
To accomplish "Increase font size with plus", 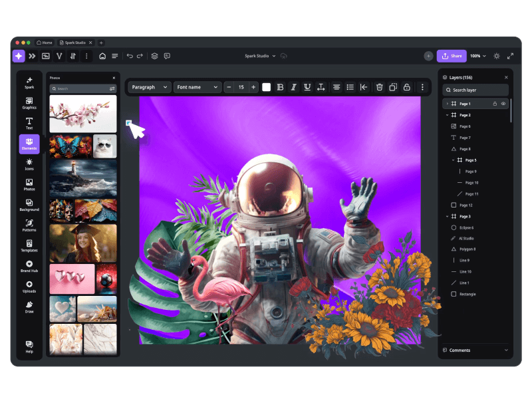I will pos(253,87).
